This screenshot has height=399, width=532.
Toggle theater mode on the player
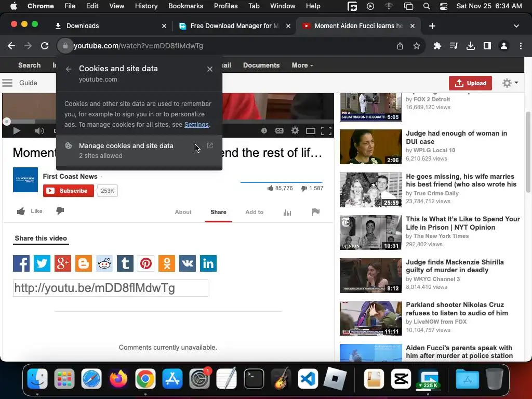[311, 131]
